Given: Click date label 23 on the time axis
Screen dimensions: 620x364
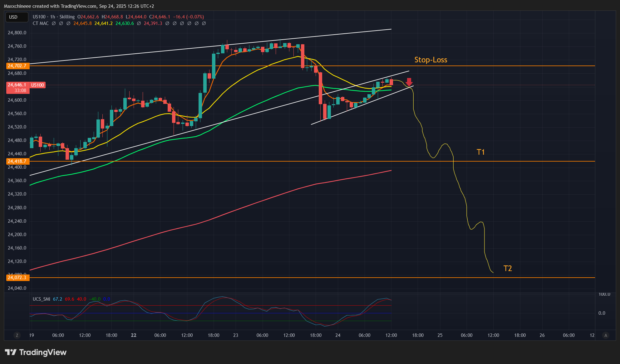Looking at the screenshot, I should pos(236,335).
